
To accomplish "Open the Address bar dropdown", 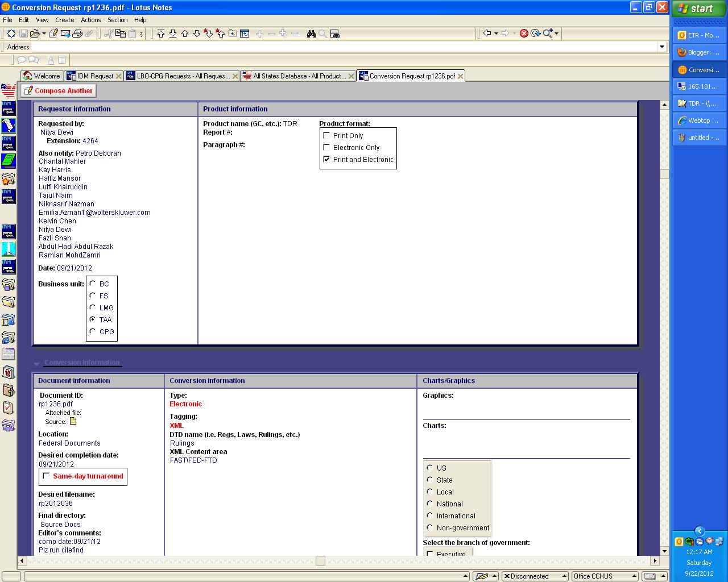I will tap(663, 47).
